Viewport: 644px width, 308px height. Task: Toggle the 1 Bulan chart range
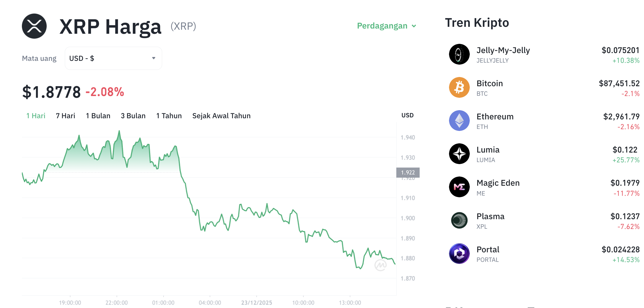coord(98,116)
